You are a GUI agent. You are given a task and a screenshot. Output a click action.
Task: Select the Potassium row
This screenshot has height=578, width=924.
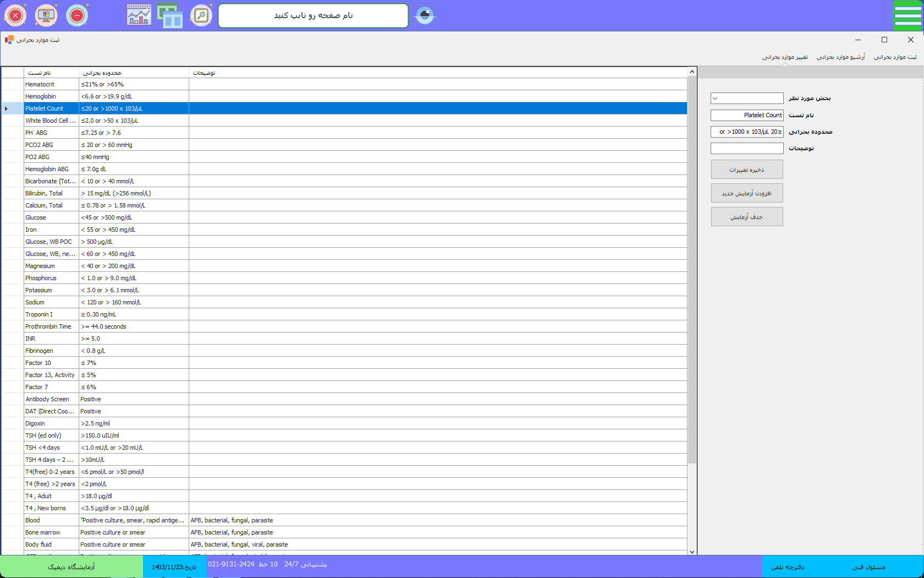(344, 290)
